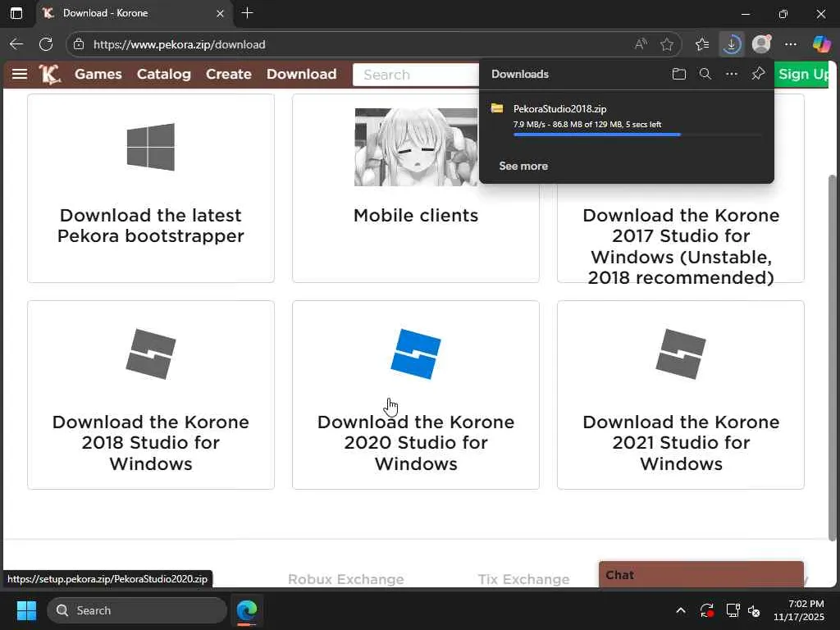The height and width of the screenshot is (630, 840).
Task: View site information lock icon
Action: tap(79, 44)
